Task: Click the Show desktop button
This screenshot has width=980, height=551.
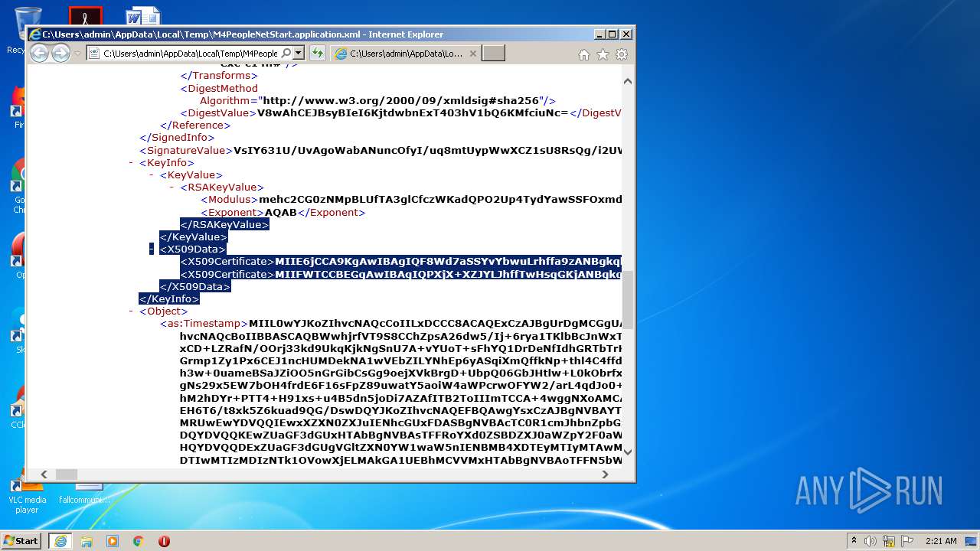Action: [x=972, y=540]
